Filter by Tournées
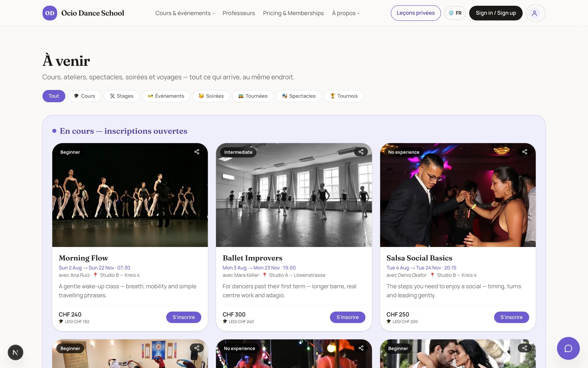This screenshot has height=368, width=588. pos(253,96)
